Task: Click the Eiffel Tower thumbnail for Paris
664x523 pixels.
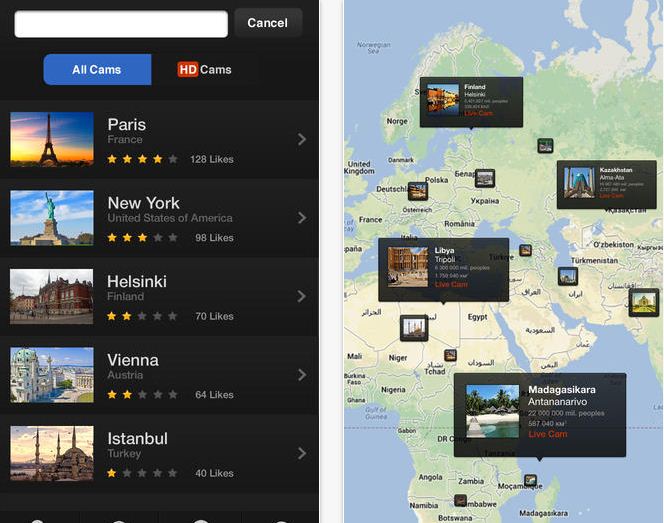Action: (x=52, y=139)
